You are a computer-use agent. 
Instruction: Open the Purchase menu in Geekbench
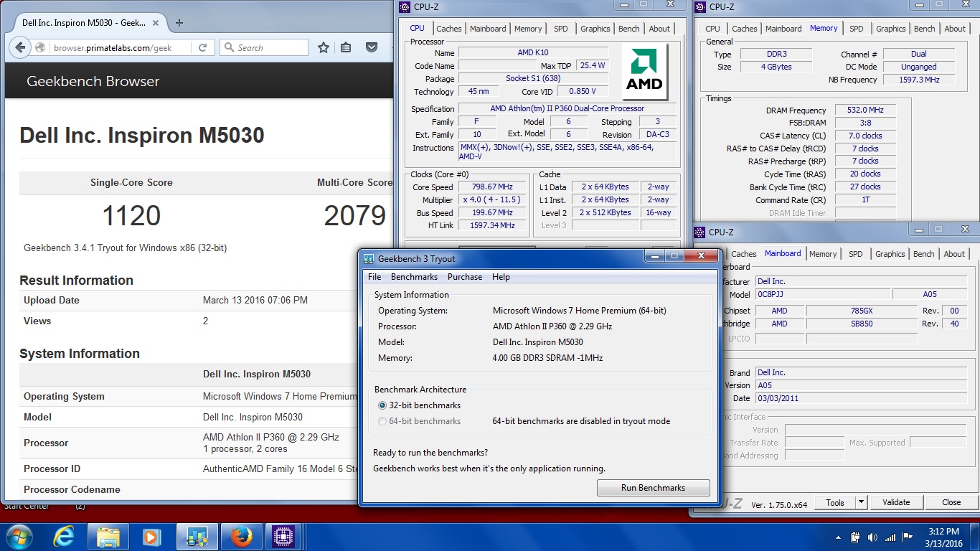(x=465, y=277)
